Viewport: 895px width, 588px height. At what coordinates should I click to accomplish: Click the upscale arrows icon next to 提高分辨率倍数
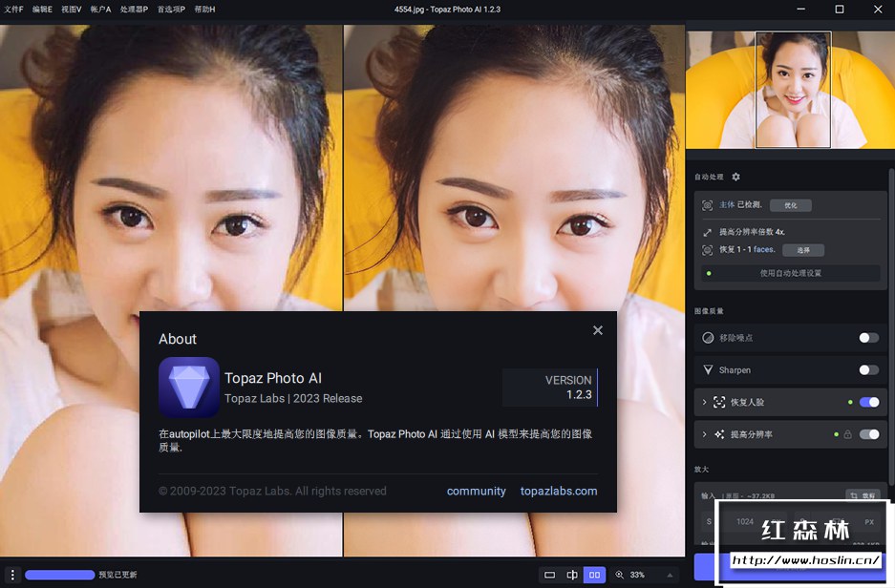707,232
